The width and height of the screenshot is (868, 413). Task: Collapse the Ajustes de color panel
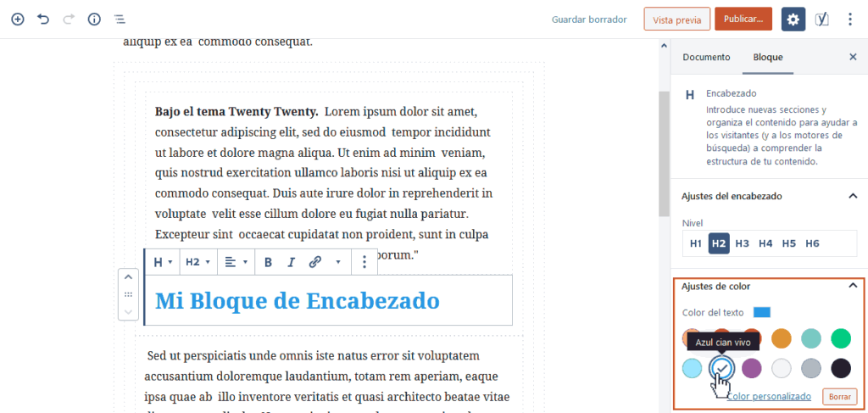coord(853,287)
